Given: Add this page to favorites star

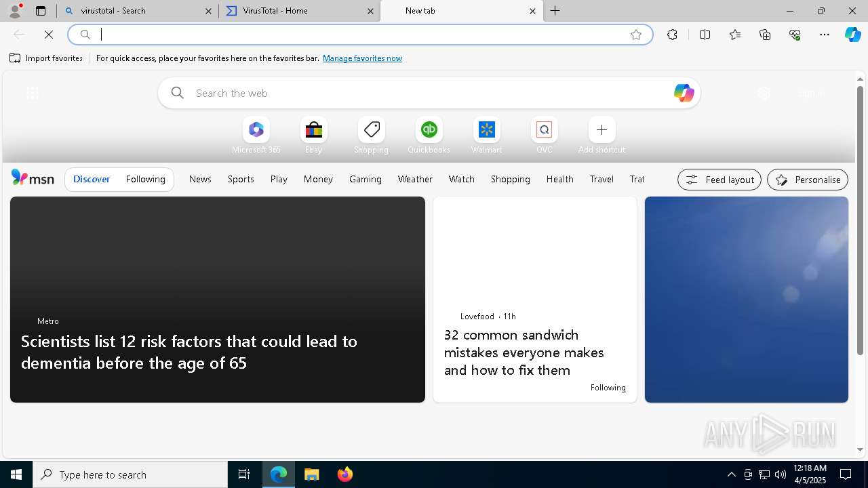Looking at the screenshot, I should coord(636,35).
